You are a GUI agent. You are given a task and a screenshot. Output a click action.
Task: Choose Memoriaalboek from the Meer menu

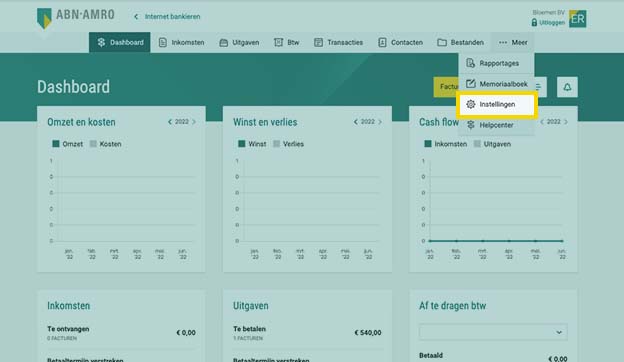point(496,84)
